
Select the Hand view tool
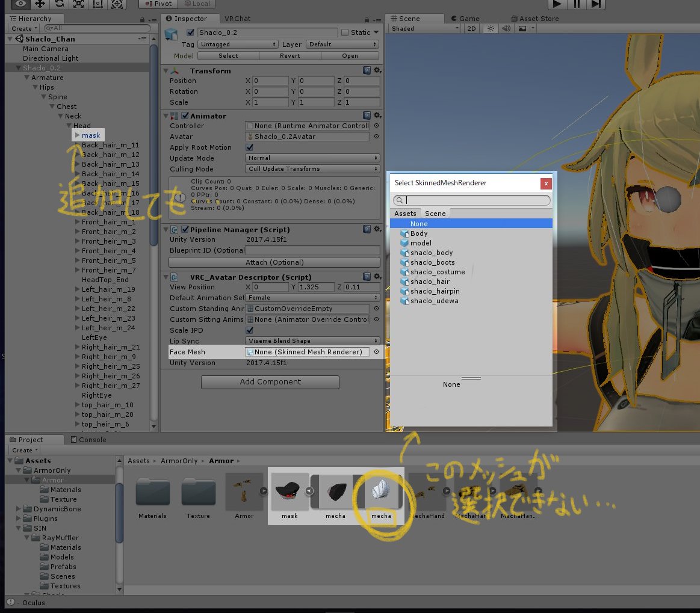(x=20, y=4)
